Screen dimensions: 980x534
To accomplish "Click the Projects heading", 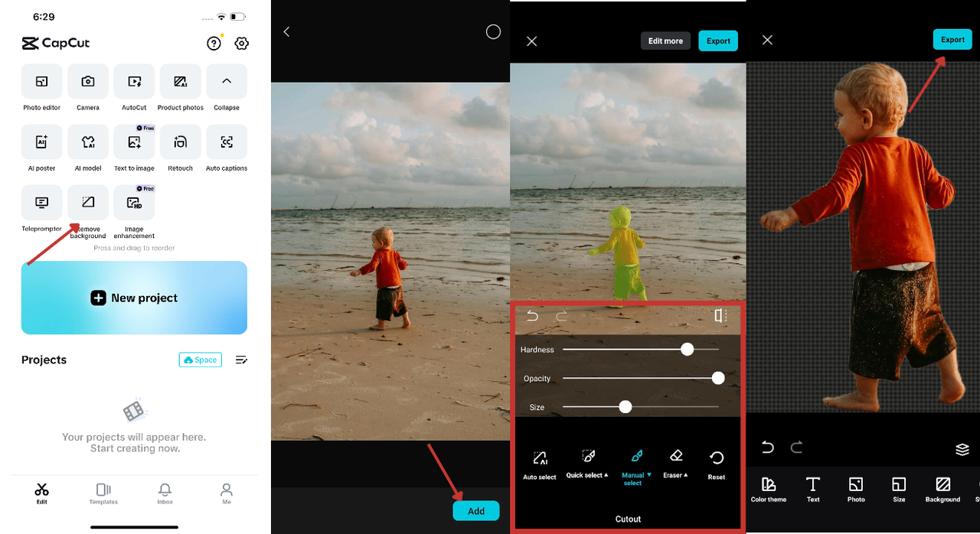I will 44,360.
